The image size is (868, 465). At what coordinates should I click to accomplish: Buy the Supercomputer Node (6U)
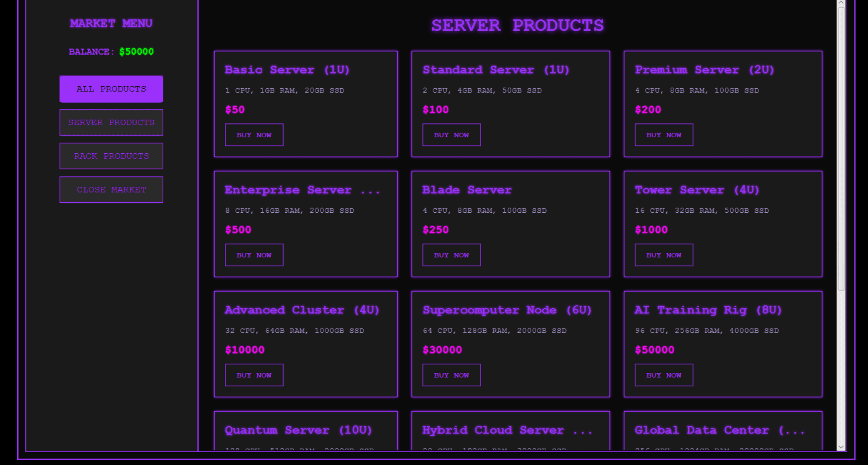tap(451, 375)
